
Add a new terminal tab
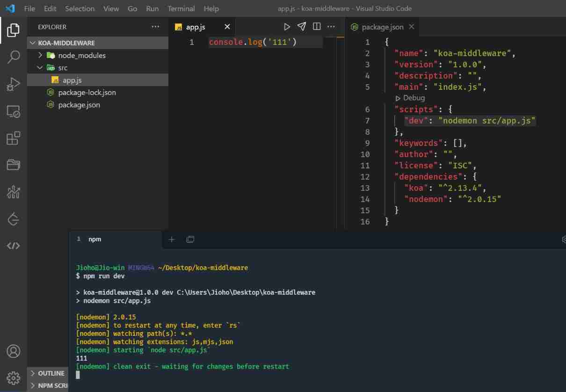click(172, 240)
